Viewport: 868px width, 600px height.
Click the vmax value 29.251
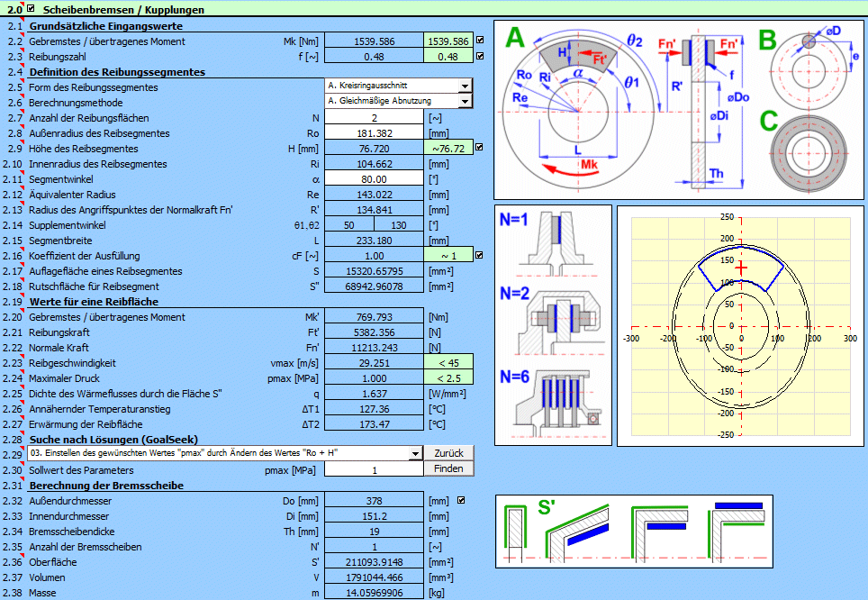click(x=375, y=363)
